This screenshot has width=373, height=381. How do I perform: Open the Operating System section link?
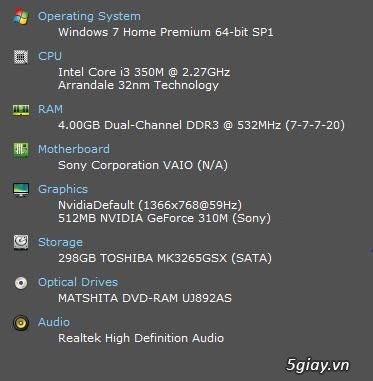click(x=89, y=16)
